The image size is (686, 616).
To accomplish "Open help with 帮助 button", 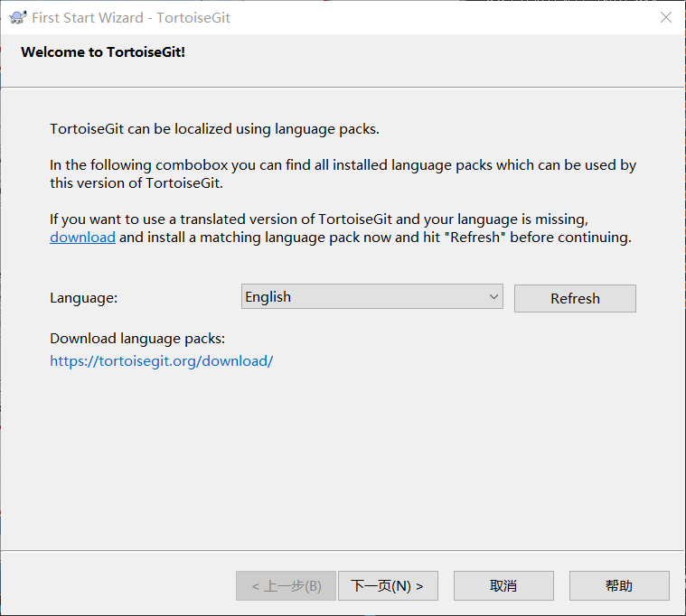I will pyautogui.click(x=619, y=585).
